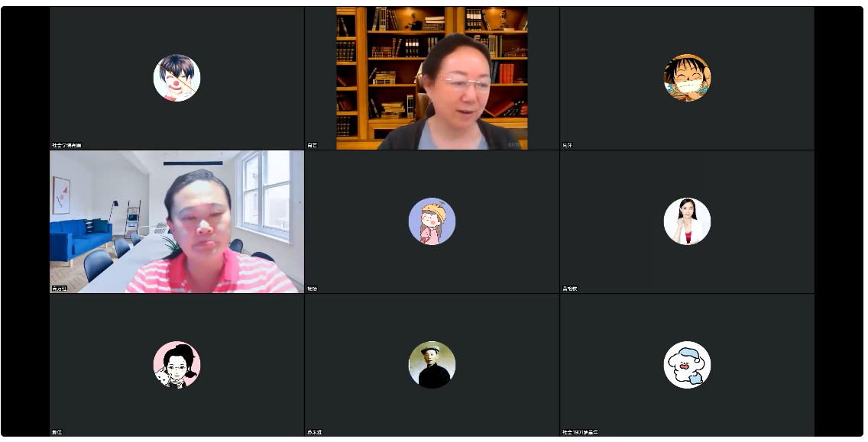The width and height of the screenshot is (868, 442).
Task: Click the label beginning 社会1901 under the cloud avatar
Action: click(580, 432)
